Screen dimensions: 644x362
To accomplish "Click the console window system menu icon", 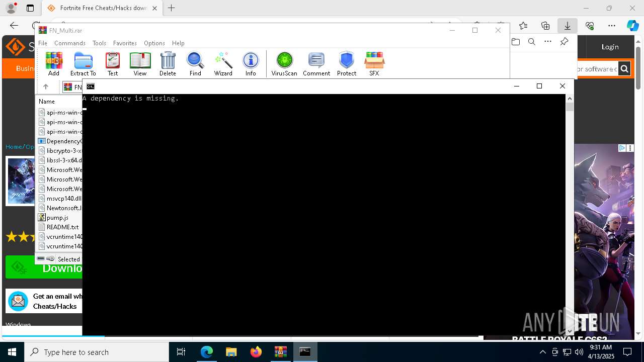I will click(x=91, y=86).
